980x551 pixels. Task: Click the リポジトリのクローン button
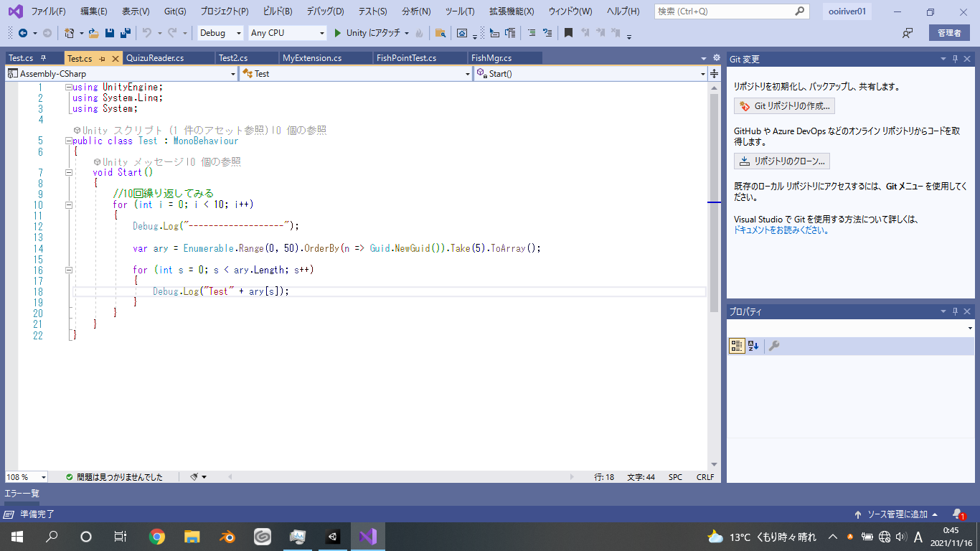tap(782, 161)
